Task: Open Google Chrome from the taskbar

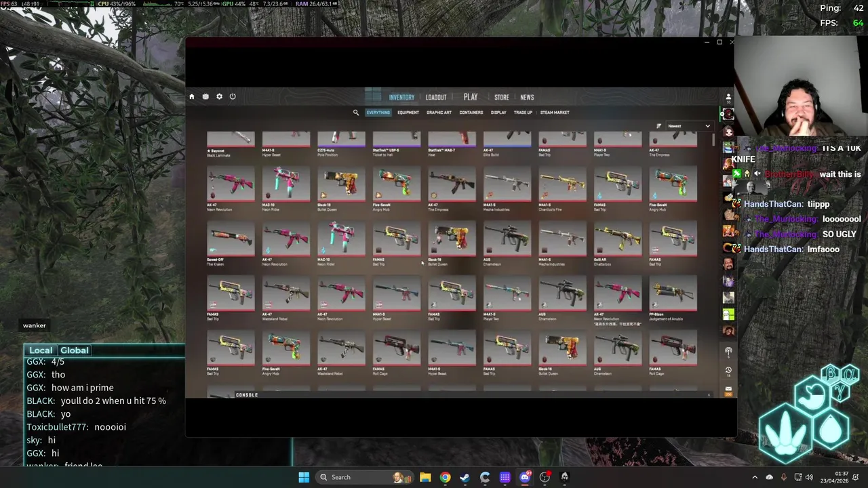Action: [445, 477]
